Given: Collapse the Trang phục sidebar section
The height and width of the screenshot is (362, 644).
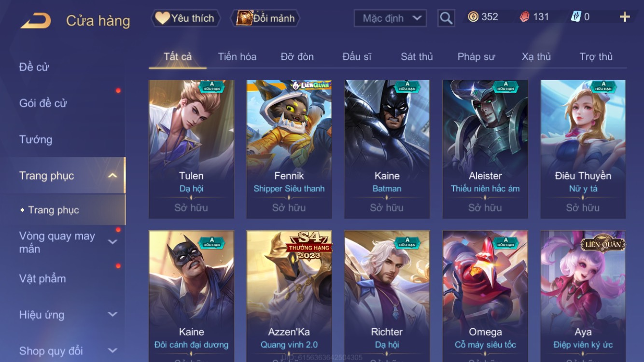Looking at the screenshot, I should pyautogui.click(x=112, y=176).
